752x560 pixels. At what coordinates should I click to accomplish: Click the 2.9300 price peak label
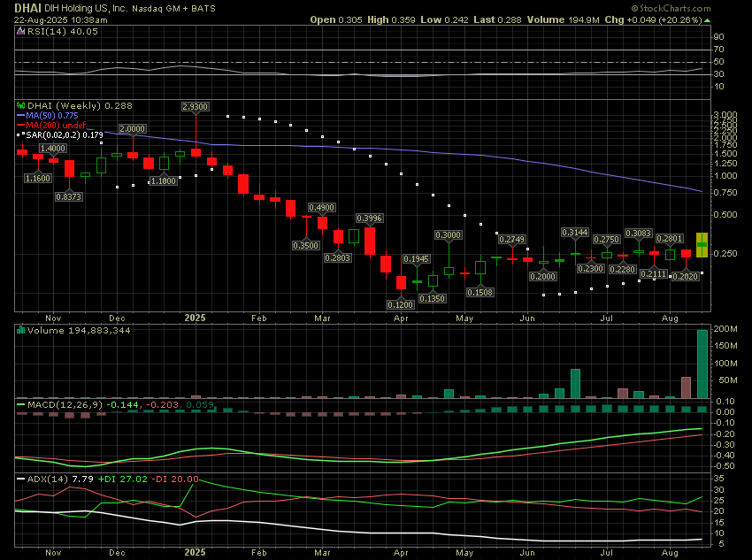click(x=196, y=106)
